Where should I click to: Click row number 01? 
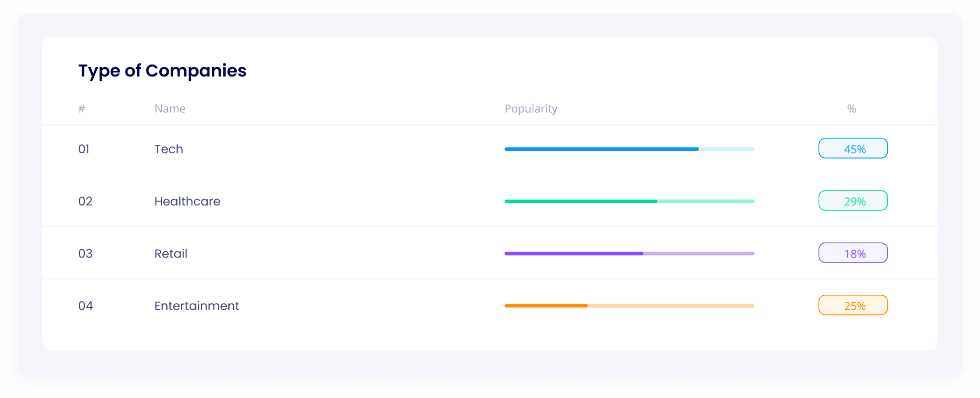click(84, 149)
